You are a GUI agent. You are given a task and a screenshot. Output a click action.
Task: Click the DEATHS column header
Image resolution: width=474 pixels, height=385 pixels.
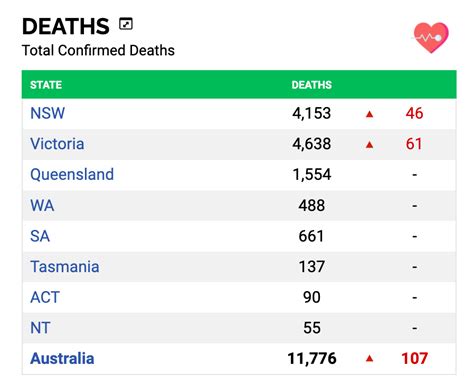click(312, 85)
